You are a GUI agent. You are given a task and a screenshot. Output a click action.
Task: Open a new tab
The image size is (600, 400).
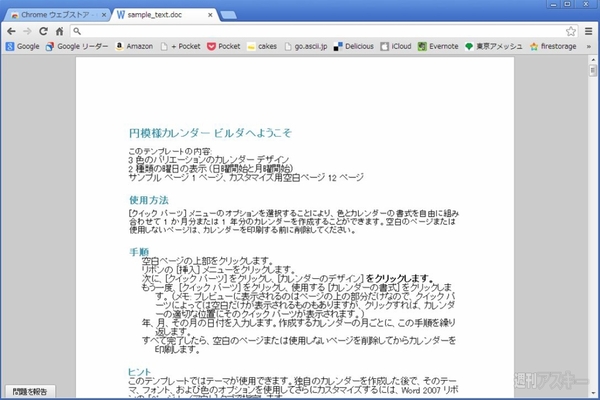(228, 15)
